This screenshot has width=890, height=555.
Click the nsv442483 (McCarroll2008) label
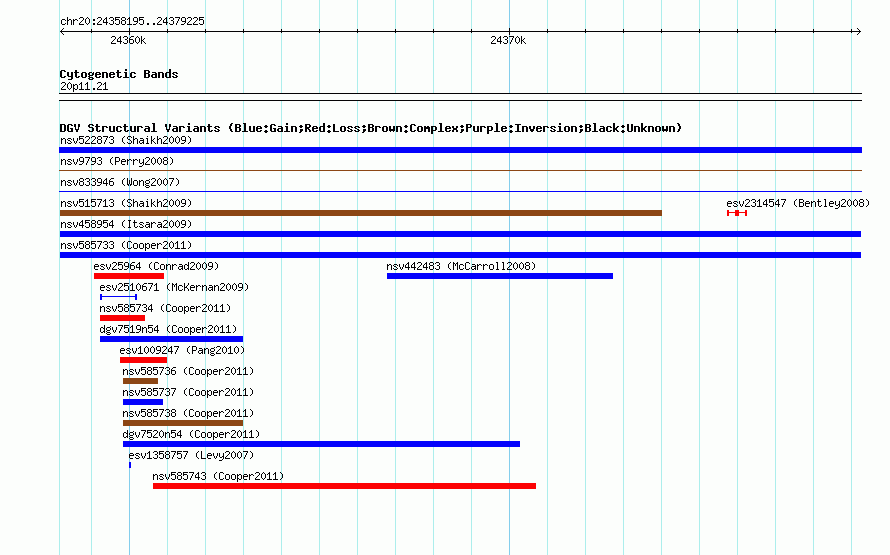coord(461,266)
